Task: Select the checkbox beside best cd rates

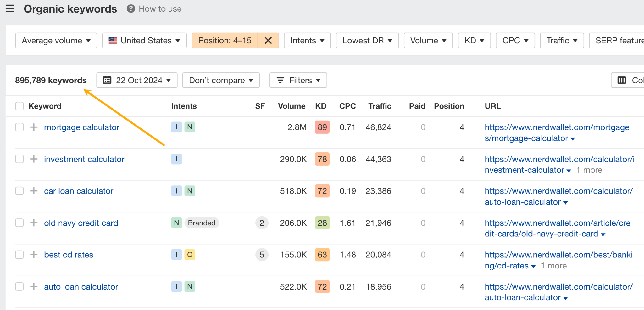Action: (x=19, y=255)
